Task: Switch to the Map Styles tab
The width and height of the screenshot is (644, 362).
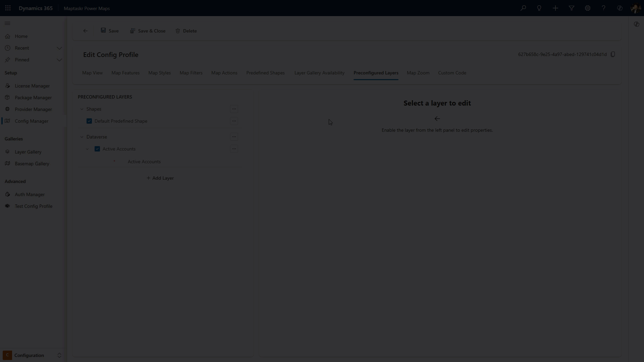Action: pyautogui.click(x=159, y=73)
